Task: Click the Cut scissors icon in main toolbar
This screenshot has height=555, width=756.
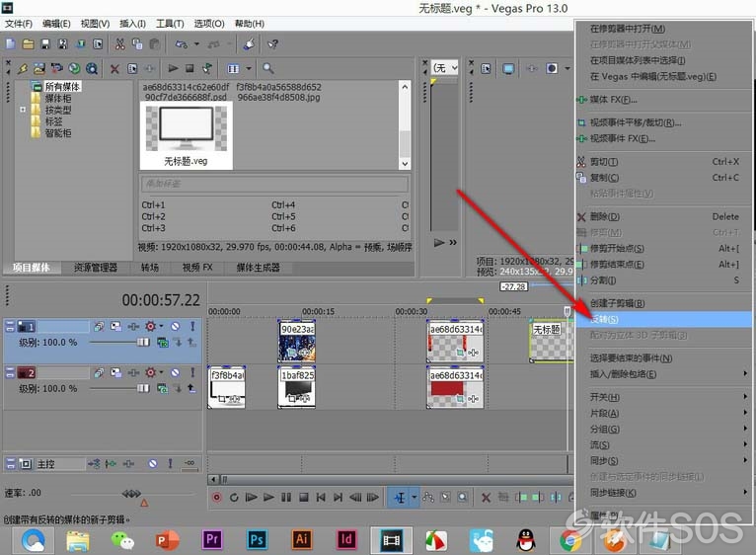Action: 119,43
